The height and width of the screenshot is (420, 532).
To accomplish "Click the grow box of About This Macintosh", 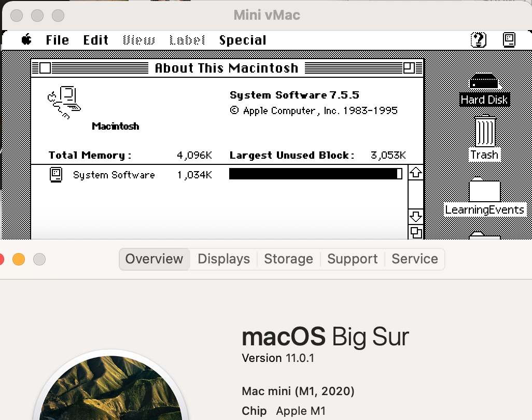I will coord(416,233).
